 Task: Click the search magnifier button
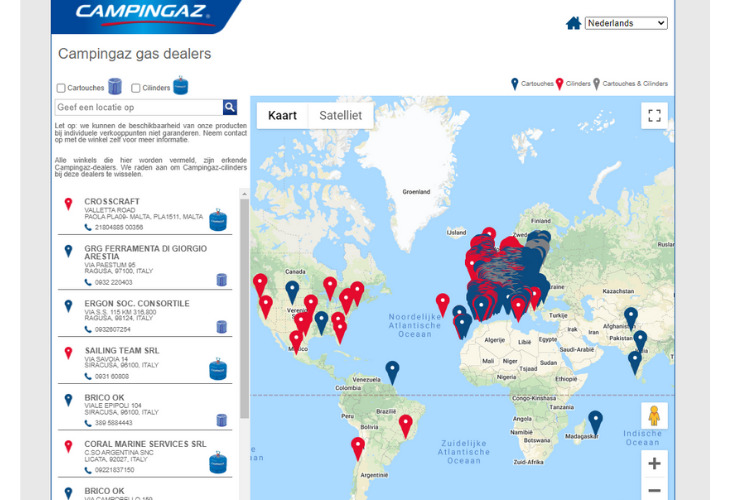tap(230, 107)
